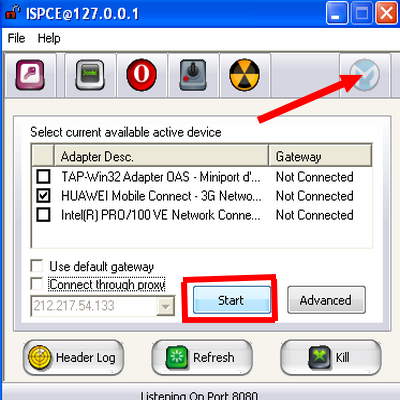Screen dimensions: 400x400
Task: Check the TAP-Win32 Adapter checkbox
Action: (44, 177)
